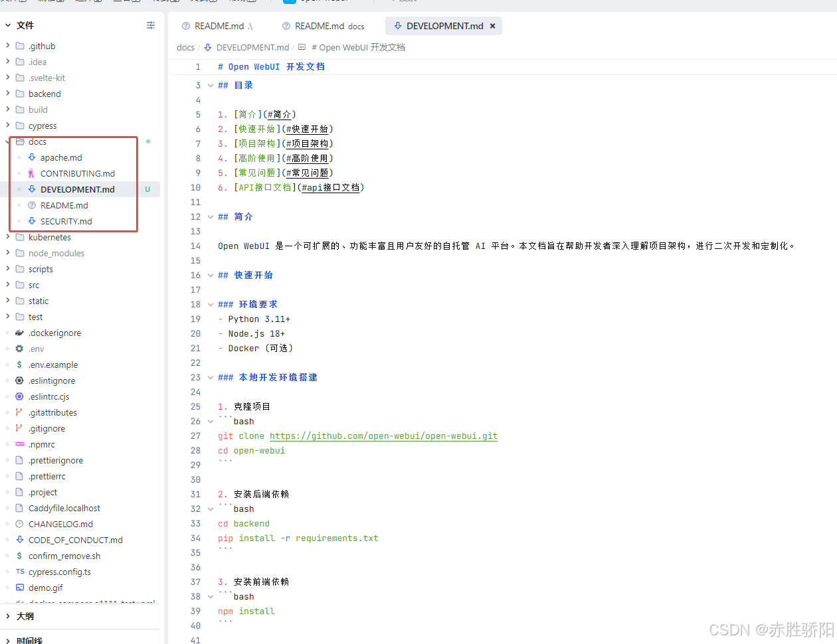
Task: Open the scripts folder
Action: point(41,269)
